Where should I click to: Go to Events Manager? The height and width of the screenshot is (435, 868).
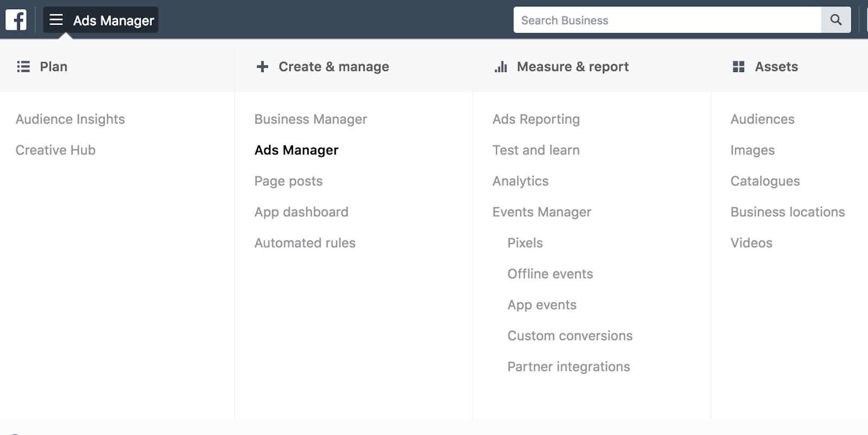(x=541, y=212)
